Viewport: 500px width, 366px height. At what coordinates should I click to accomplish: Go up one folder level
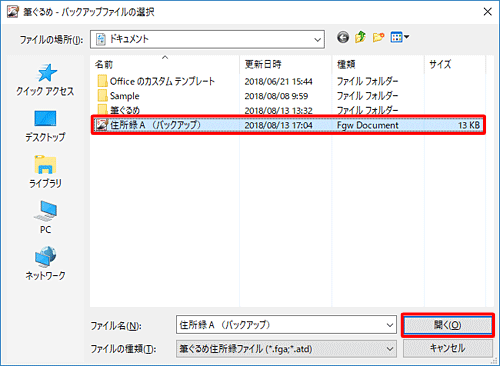pos(360,37)
